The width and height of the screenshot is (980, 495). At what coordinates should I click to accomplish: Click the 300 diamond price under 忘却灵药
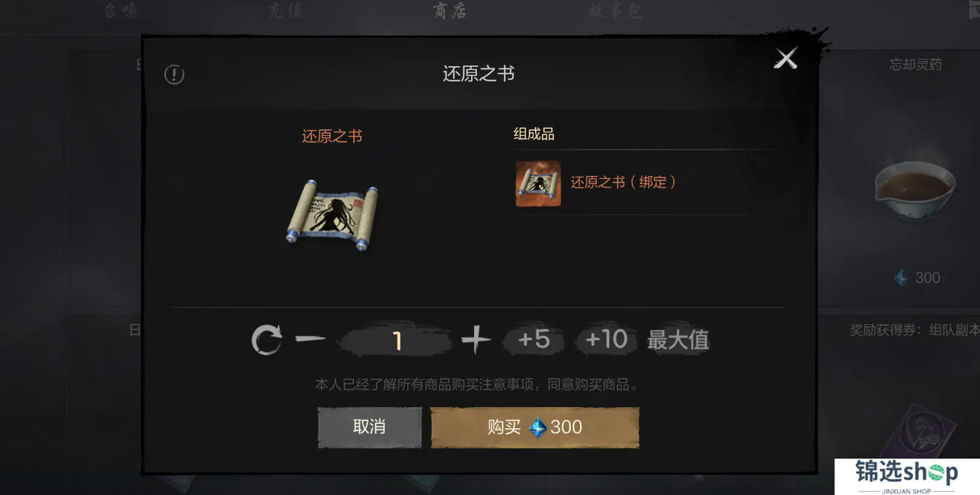(x=917, y=278)
